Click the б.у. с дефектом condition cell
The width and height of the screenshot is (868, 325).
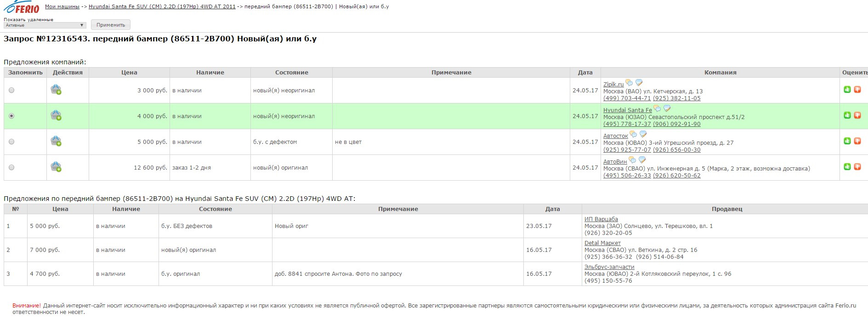291,142
